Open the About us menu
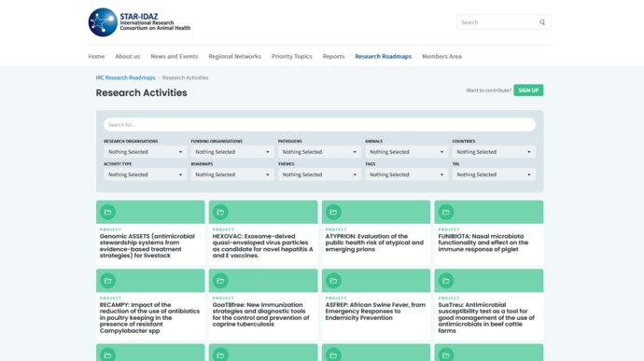Viewport: 644px width, 361px height. point(127,56)
